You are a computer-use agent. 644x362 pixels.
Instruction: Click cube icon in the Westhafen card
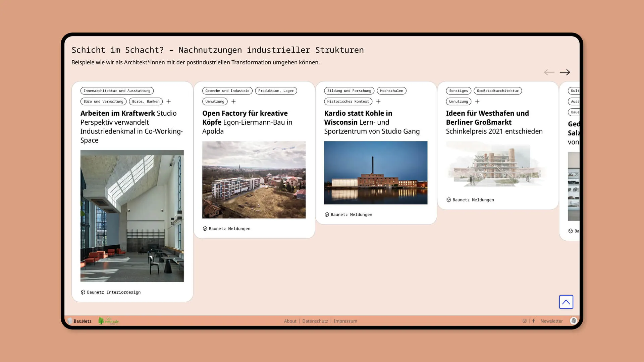coord(448,200)
